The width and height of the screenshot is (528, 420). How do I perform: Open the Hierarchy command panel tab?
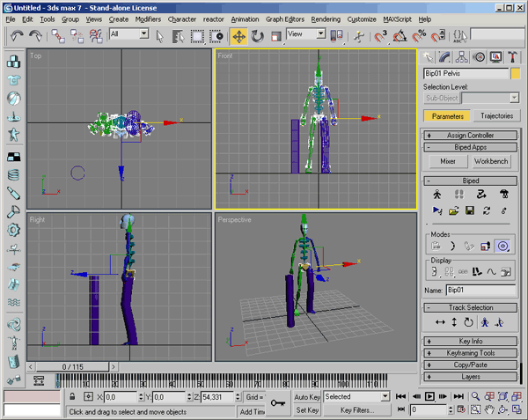461,57
